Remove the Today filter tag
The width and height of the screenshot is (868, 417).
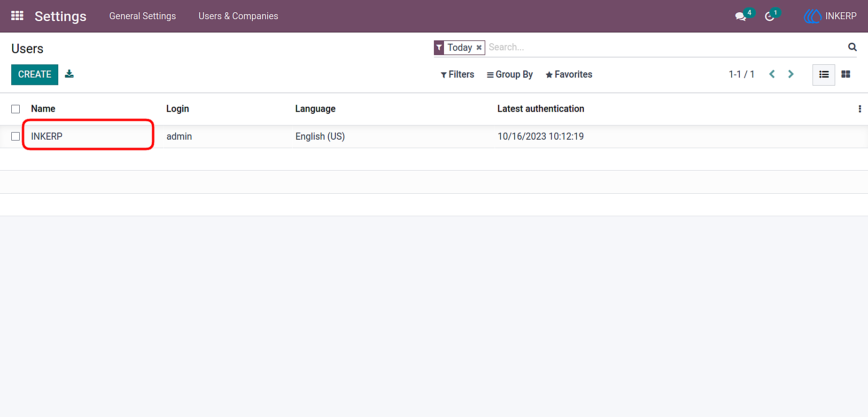479,47
